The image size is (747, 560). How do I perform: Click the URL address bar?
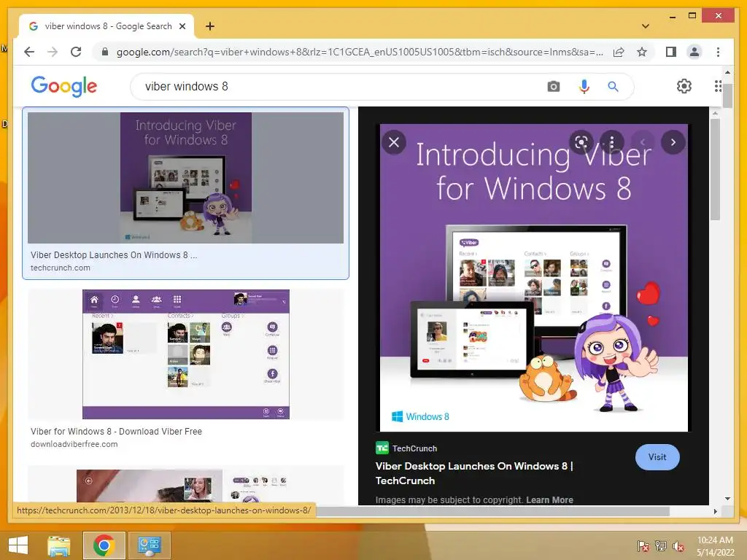pos(359,52)
